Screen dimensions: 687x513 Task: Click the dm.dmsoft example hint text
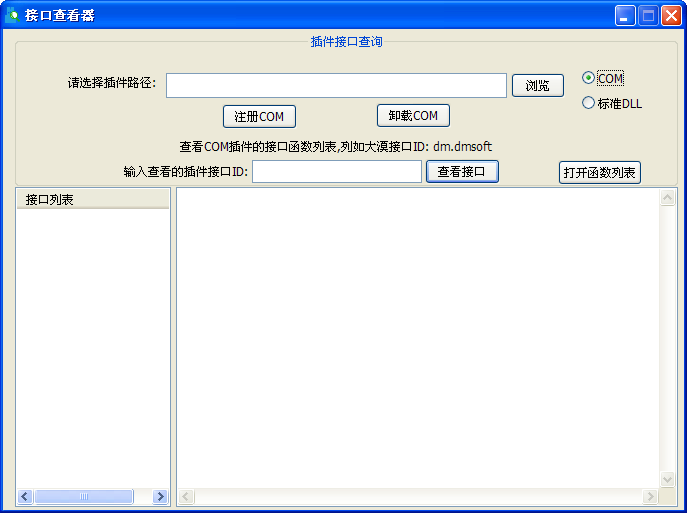pyautogui.click(x=462, y=146)
